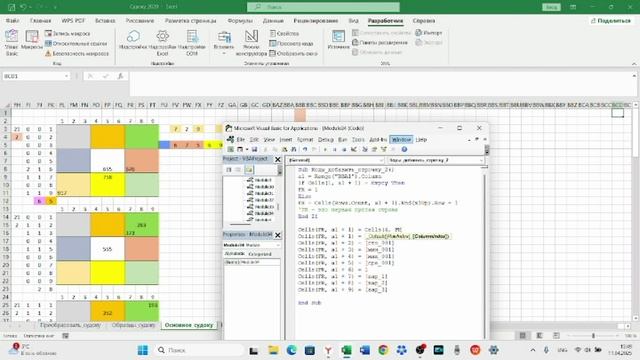Open the VBA Insert menu
Viewport: 640px width, 360px height.
tap(286, 140)
